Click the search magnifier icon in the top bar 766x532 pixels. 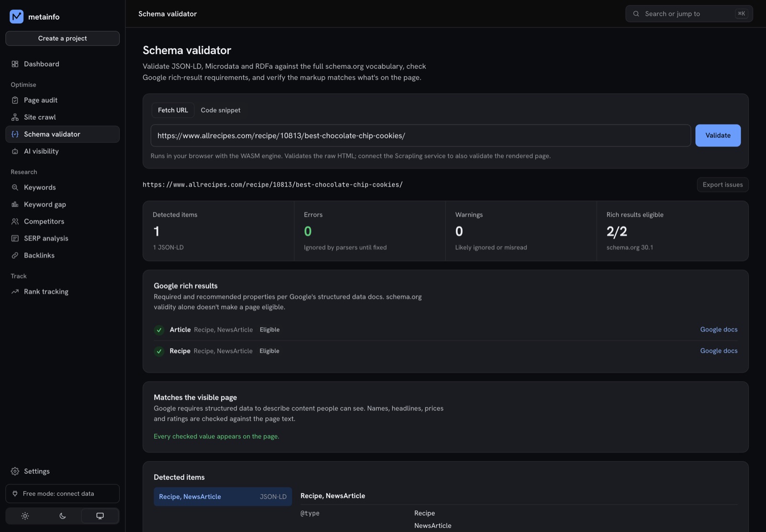tap(636, 14)
